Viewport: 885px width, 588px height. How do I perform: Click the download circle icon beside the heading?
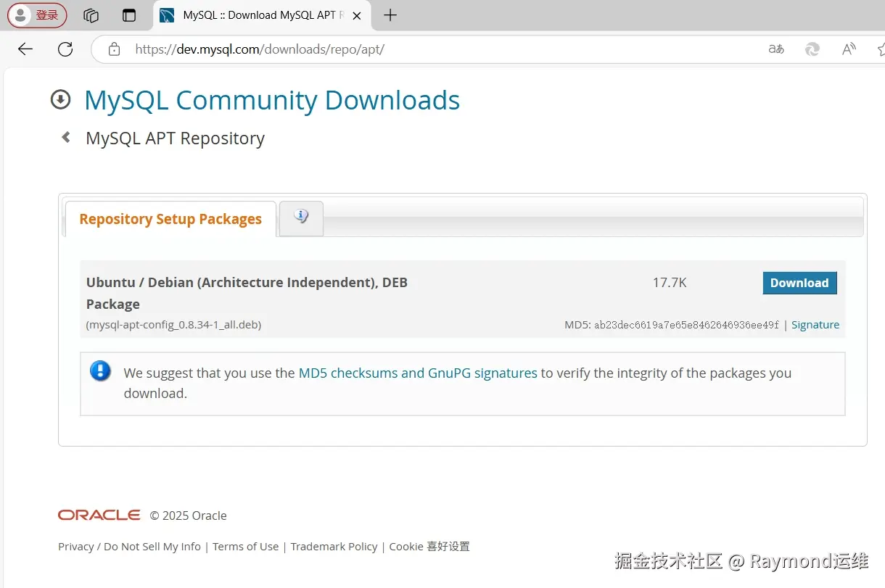60,99
